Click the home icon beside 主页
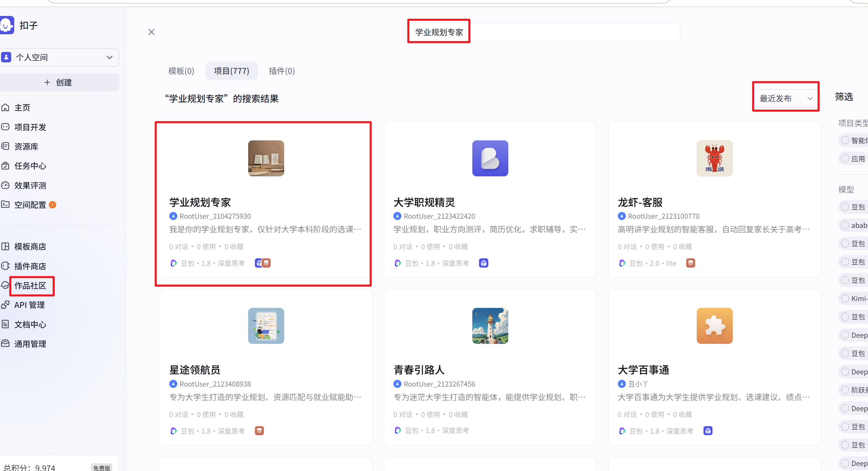The width and height of the screenshot is (868, 471). pyautogui.click(x=5, y=107)
